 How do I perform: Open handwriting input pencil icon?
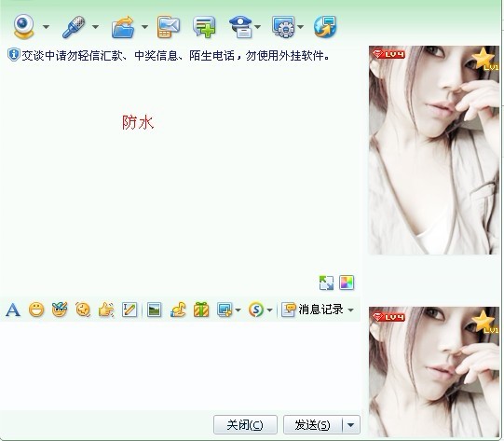(x=129, y=310)
